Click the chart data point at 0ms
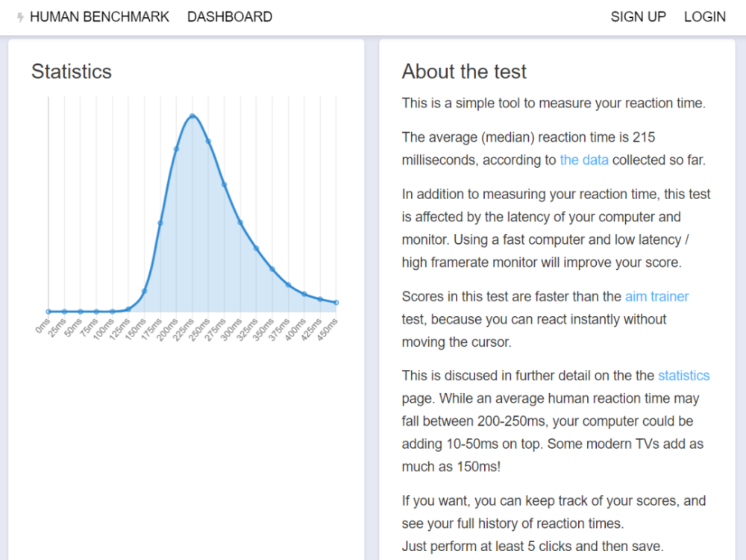Screen dimensions: 746x560 coord(48,312)
